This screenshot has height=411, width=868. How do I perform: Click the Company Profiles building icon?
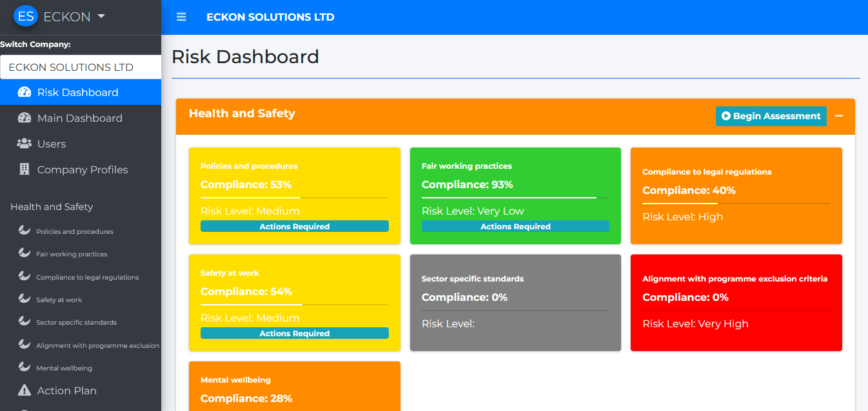[x=25, y=169]
